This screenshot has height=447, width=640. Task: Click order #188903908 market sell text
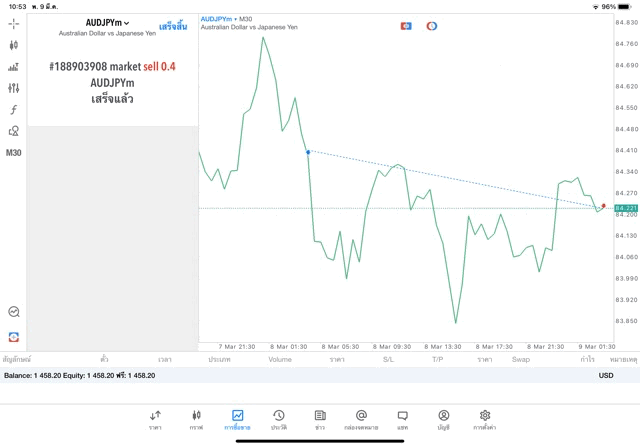click(x=112, y=67)
